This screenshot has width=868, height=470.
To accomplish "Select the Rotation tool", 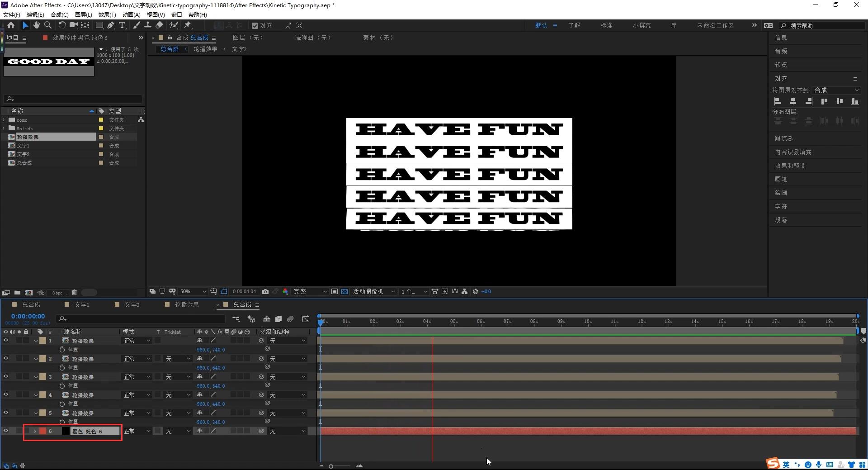I will click(x=62, y=25).
